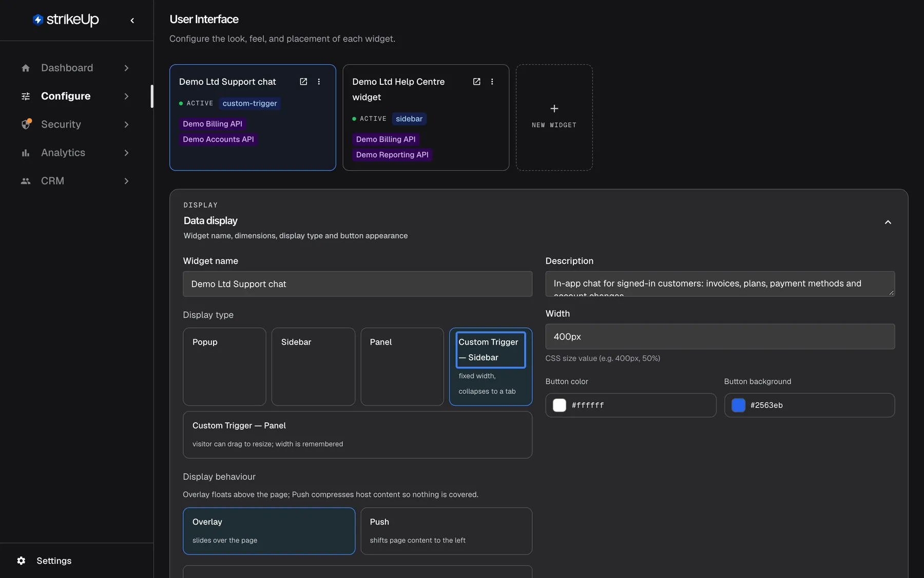Image resolution: width=924 pixels, height=578 pixels.
Task: Open more options for Help Centre widget
Action: (492, 82)
